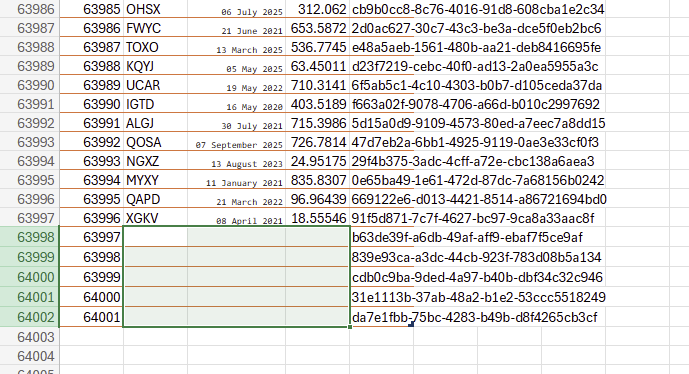Image resolution: width=689 pixels, height=374 pixels.
Task: Select the cell containing FWYC
Action: 156,28
